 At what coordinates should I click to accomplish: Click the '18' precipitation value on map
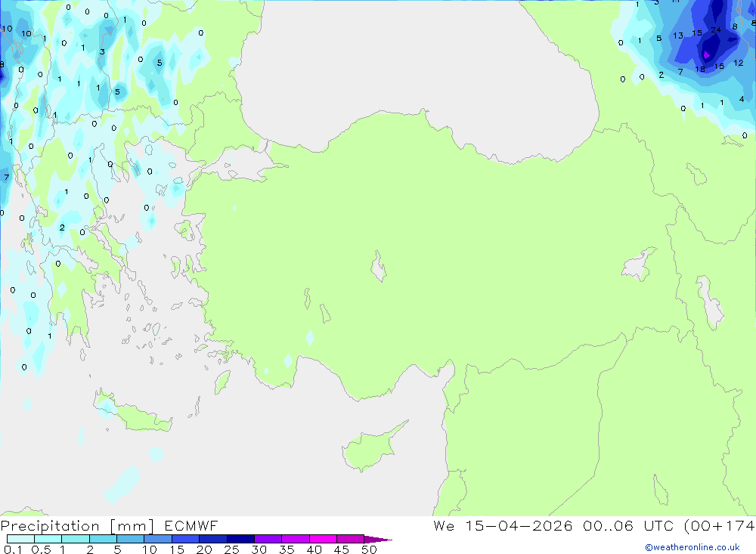coord(700,70)
